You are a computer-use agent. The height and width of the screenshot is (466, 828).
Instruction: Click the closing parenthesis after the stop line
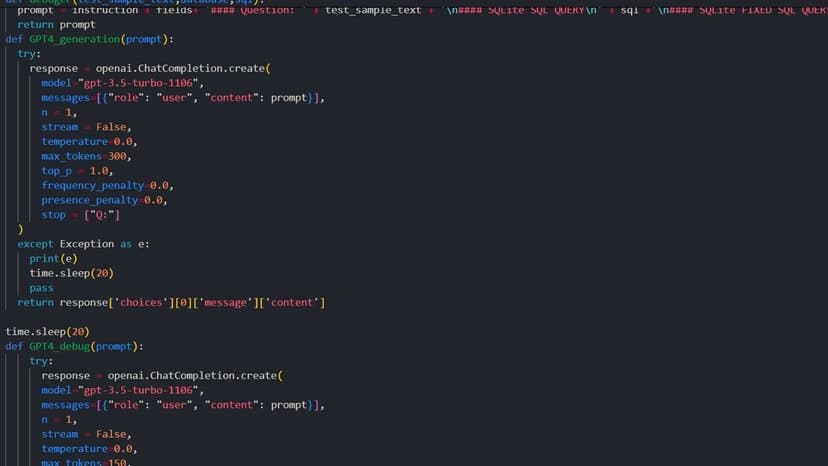[21, 229]
